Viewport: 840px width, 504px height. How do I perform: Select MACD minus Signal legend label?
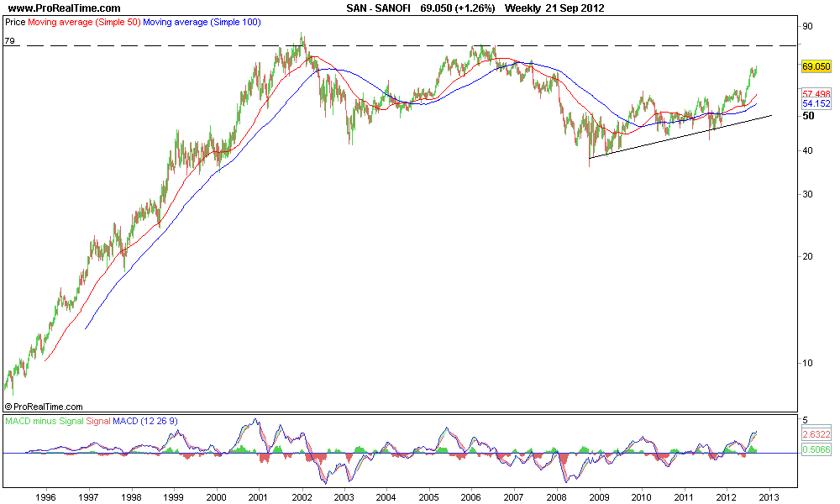pyautogui.click(x=45, y=421)
